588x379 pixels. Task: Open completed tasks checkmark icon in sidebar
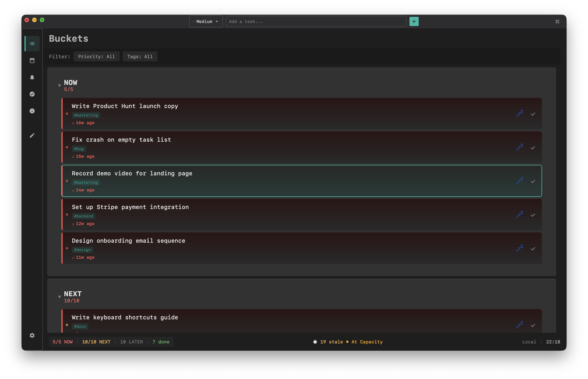coord(32,94)
